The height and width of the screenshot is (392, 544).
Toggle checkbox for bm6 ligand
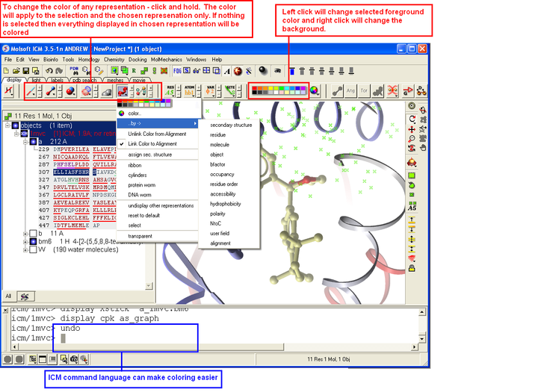(33, 242)
